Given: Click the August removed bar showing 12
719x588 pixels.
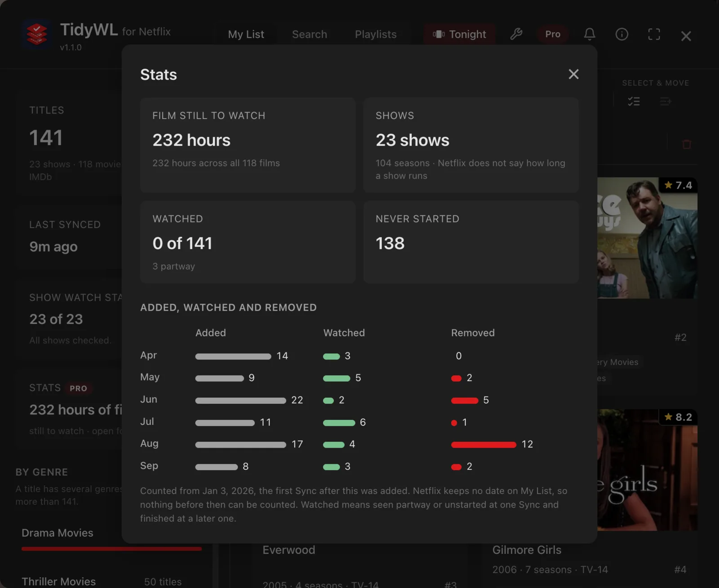Looking at the screenshot, I should coord(484,445).
